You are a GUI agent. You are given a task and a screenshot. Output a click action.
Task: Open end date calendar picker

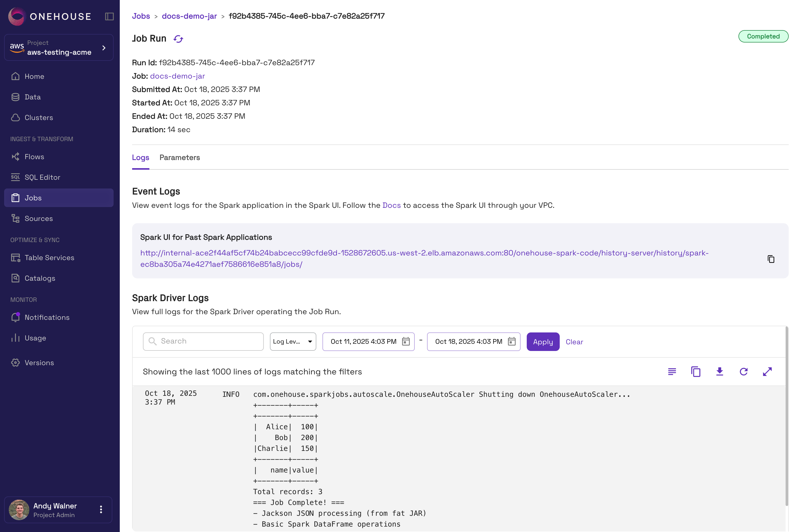[512, 341]
